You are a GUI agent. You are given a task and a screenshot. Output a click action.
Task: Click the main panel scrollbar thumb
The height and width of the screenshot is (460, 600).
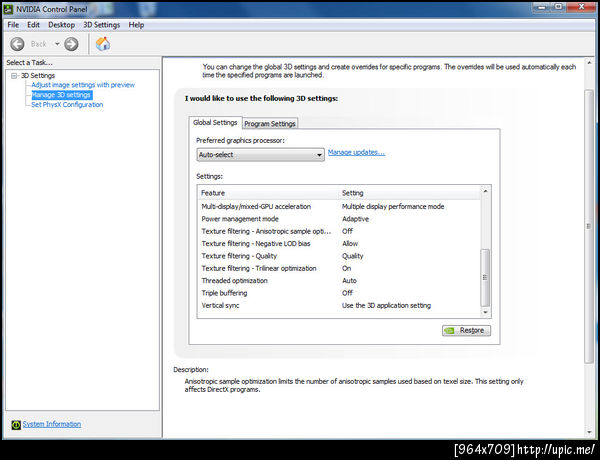(589, 227)
